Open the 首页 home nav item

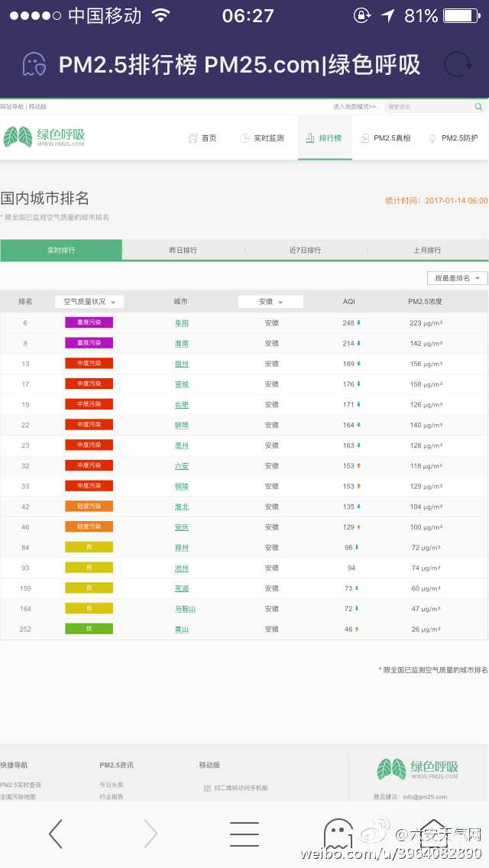tap(202, 138)
